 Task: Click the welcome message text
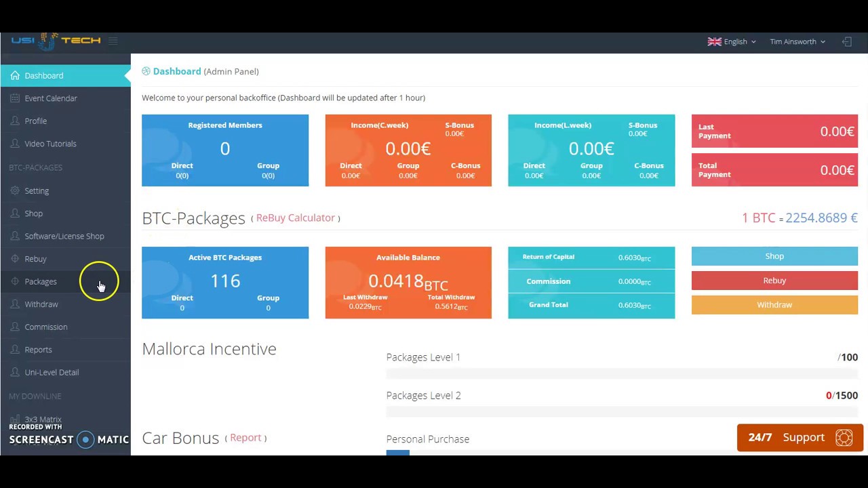click(283, 98)
